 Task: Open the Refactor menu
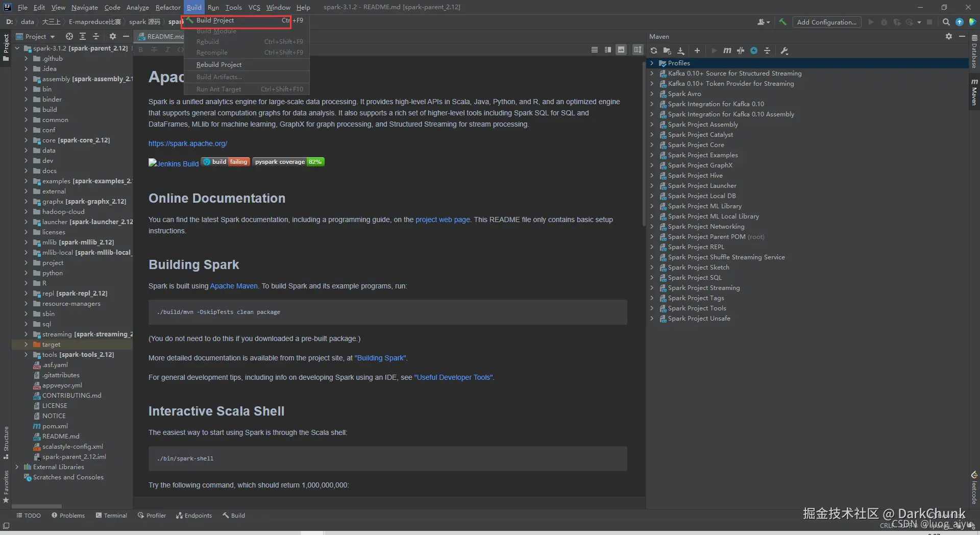pyautogui.click(x=168, y=7)
